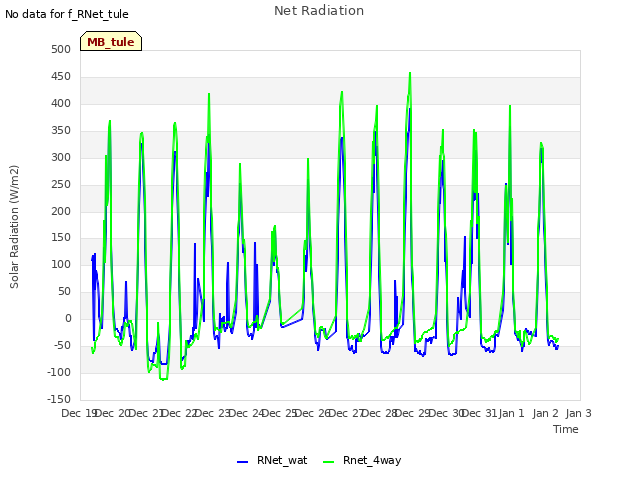
Task: Click the -100 y-axis tick label
Action: pos(58,372)
